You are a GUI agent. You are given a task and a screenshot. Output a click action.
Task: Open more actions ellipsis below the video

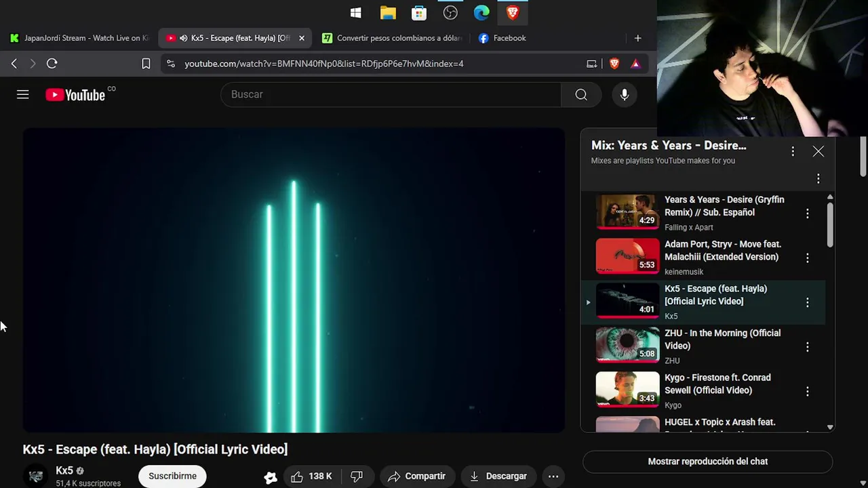point(553,476)
